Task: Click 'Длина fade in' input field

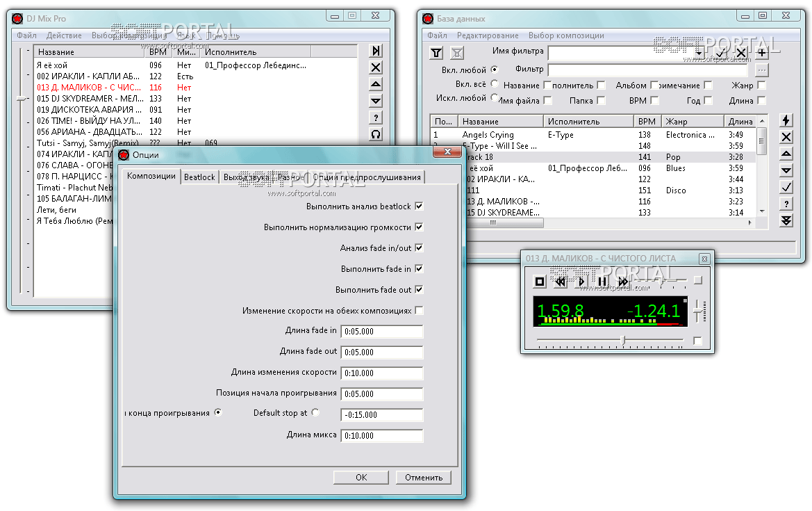Action: [381, 331]
